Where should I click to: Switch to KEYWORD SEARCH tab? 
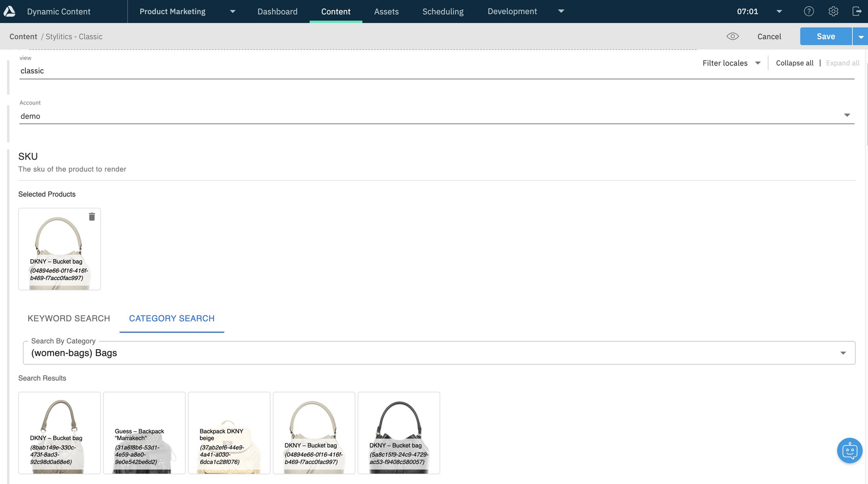pos(69,318)
